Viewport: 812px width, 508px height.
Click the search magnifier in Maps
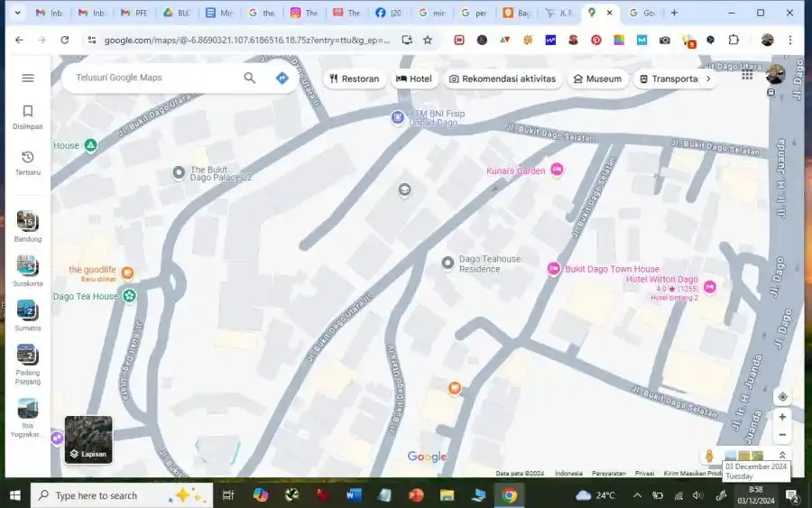(x=250, y=78)
